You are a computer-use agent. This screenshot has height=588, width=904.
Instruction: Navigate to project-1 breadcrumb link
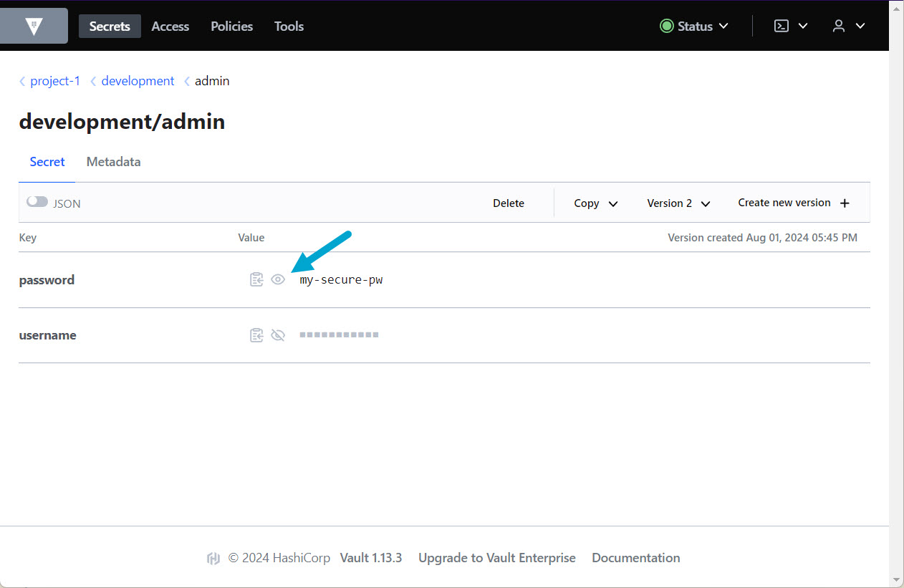(x=55, y=81)
